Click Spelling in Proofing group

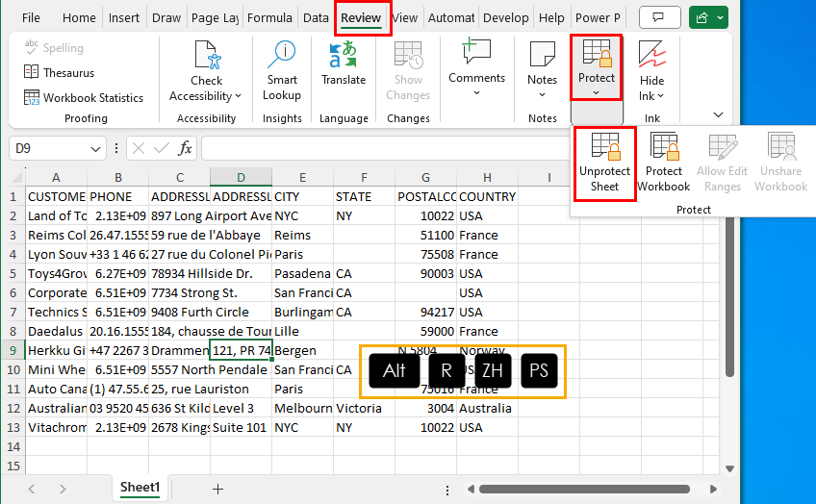click(x=54, y=48)
